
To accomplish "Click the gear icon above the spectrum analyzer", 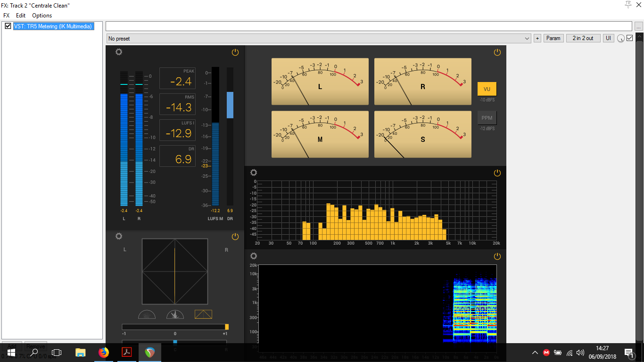I will click(x=254, y=173).
